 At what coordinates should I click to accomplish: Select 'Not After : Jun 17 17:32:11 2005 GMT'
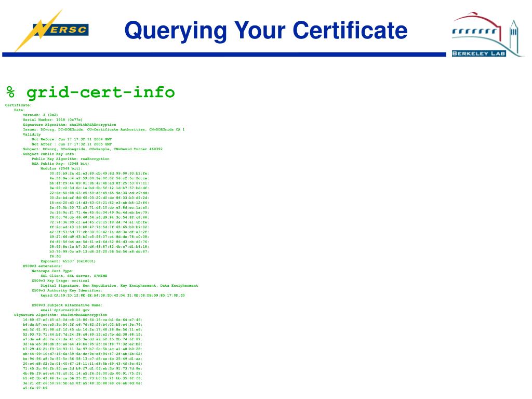coord(72,144)
